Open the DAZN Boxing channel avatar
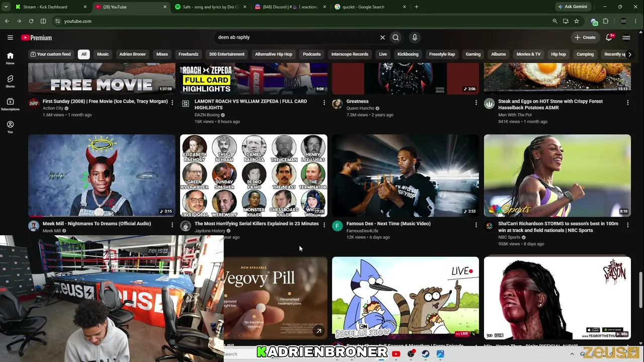 tap(186, 104)
